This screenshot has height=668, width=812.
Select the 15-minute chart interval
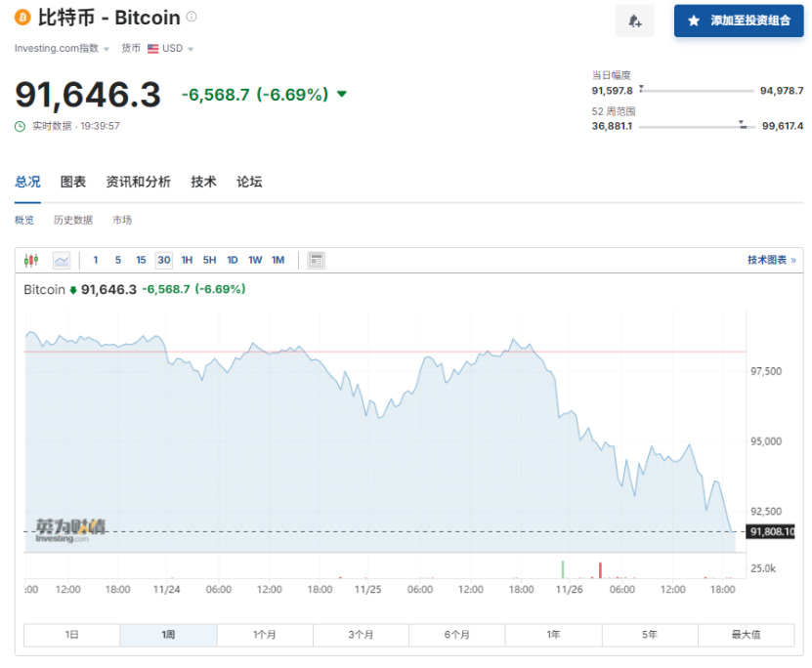141,260
